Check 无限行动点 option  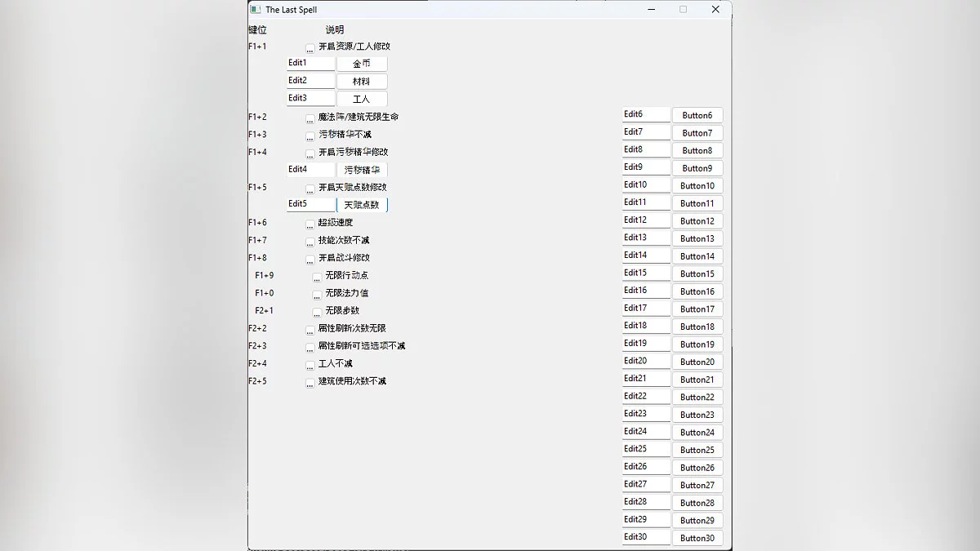pos(317,277)
